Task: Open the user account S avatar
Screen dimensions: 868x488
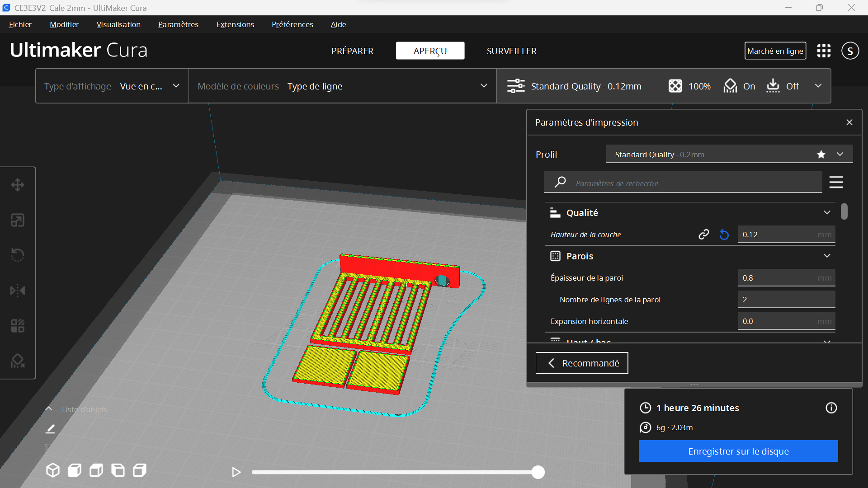Action: (x=850, y=51)
